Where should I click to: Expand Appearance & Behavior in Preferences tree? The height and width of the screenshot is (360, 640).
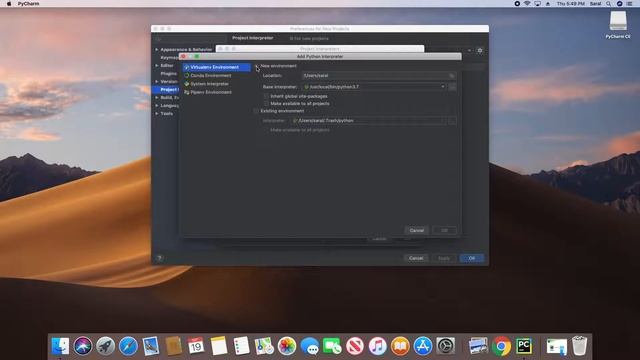157,49
